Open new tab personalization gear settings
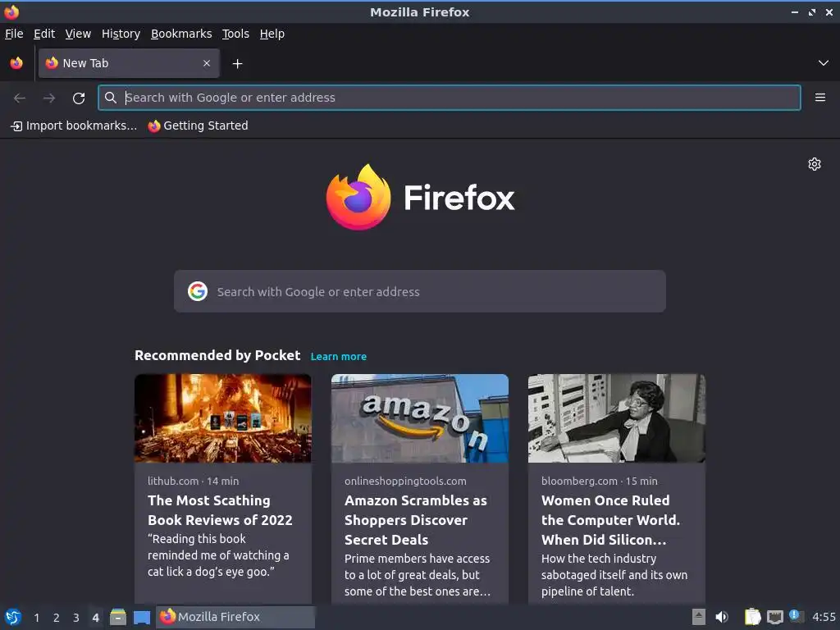Image resolution: width=840 pixels, height=630 pixels. tap(815, 164)
